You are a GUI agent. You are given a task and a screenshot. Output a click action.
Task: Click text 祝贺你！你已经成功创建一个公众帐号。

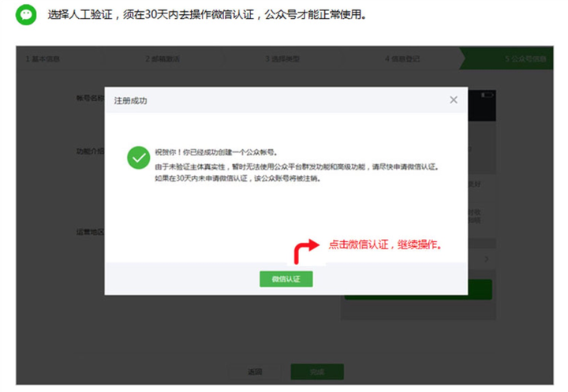(x=216, y=152)
